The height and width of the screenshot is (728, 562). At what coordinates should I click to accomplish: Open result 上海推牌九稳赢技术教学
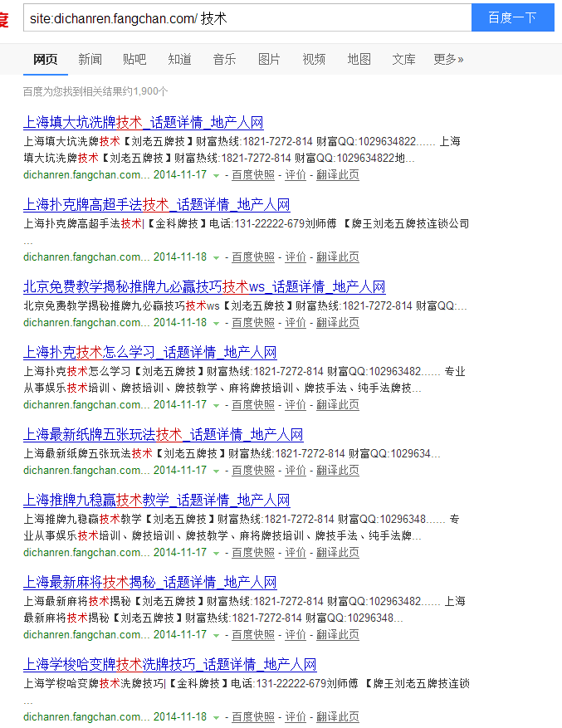click(x=157, y=500)
